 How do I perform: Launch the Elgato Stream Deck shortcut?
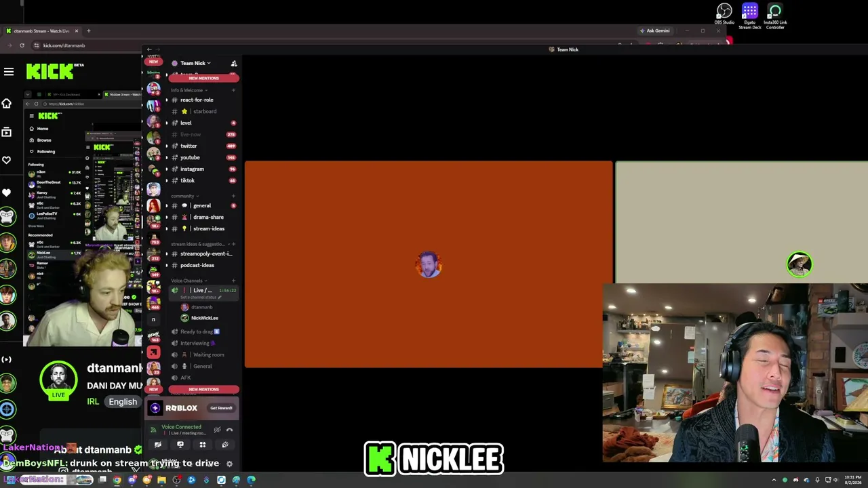(x=749, y=16)
